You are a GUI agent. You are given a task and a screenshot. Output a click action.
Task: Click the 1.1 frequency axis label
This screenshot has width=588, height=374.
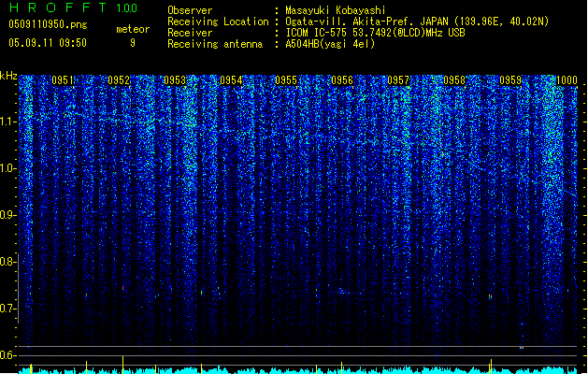(8, 122)
